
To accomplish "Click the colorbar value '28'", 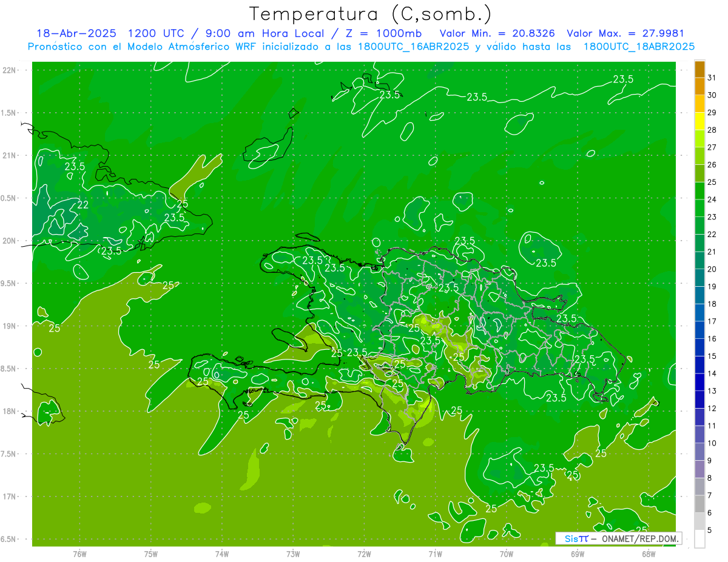I will tap(712, 130).
